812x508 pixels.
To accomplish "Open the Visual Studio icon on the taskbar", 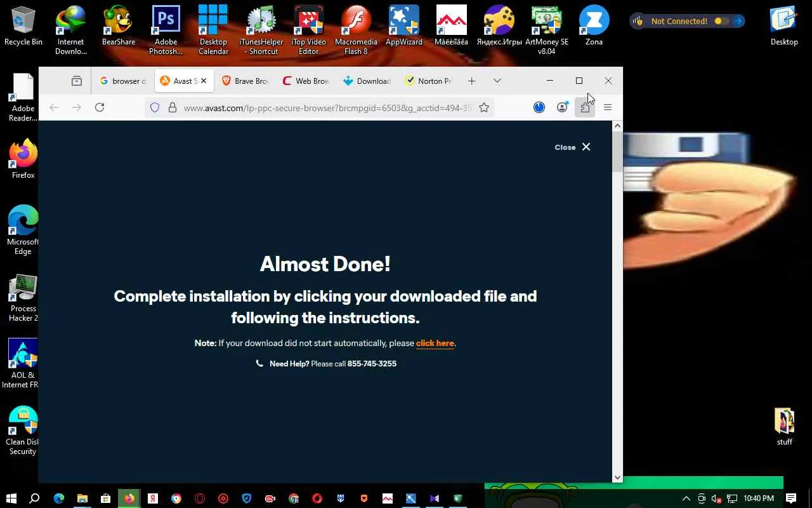I will tap(435, 498).
